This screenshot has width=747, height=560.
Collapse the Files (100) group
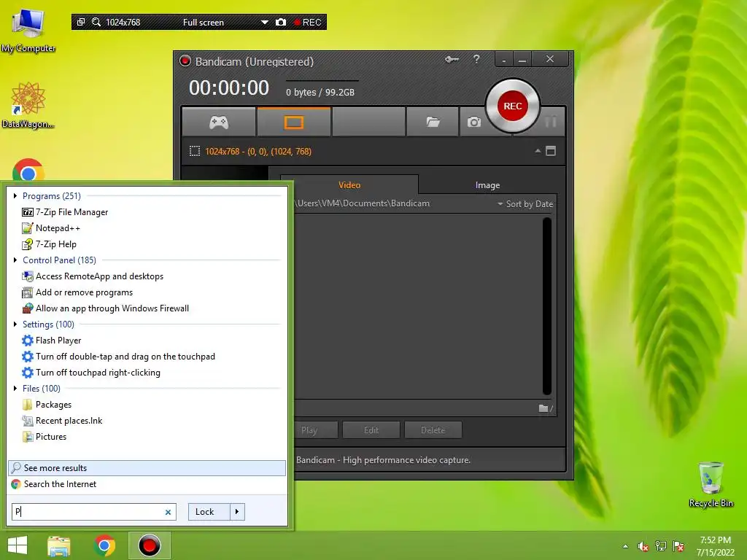(15, 389)
